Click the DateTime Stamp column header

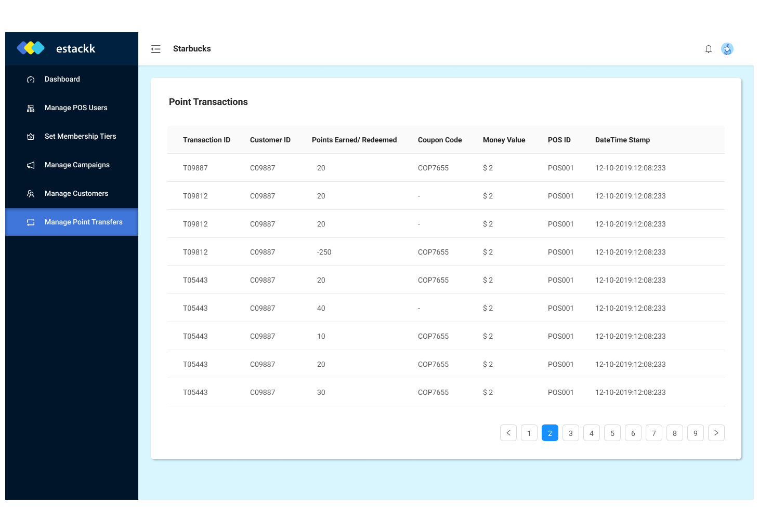(622, 140)
